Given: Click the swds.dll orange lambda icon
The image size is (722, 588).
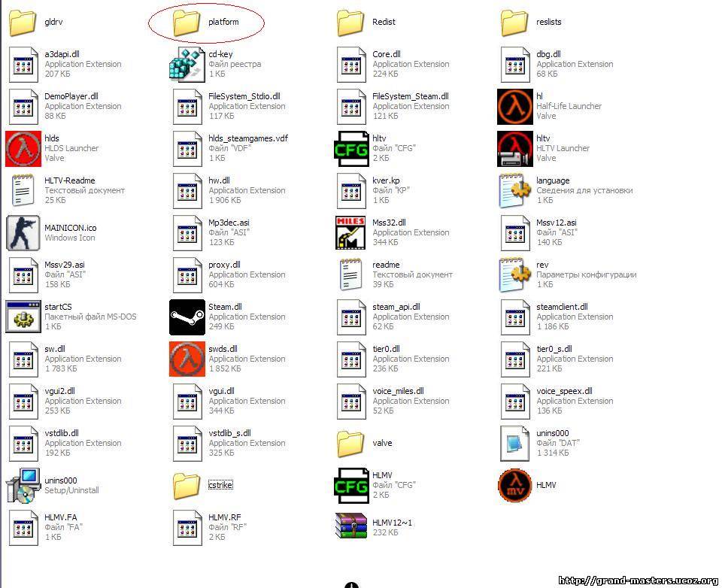Looking at the screenshot, I should pyautogui.click(x=187, y=359).
